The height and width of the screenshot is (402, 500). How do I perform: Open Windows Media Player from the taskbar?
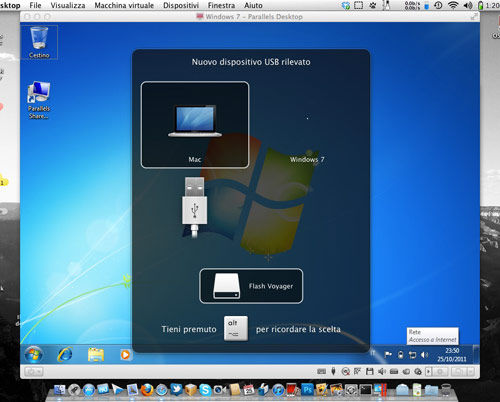(x=125, y=354)
